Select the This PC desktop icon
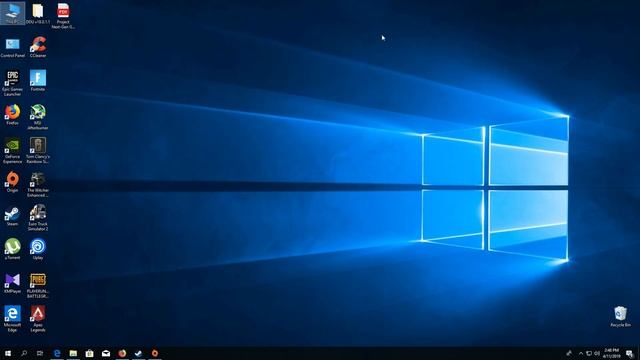This screenshot has width=640, height=360. click(x=12, y=13)
